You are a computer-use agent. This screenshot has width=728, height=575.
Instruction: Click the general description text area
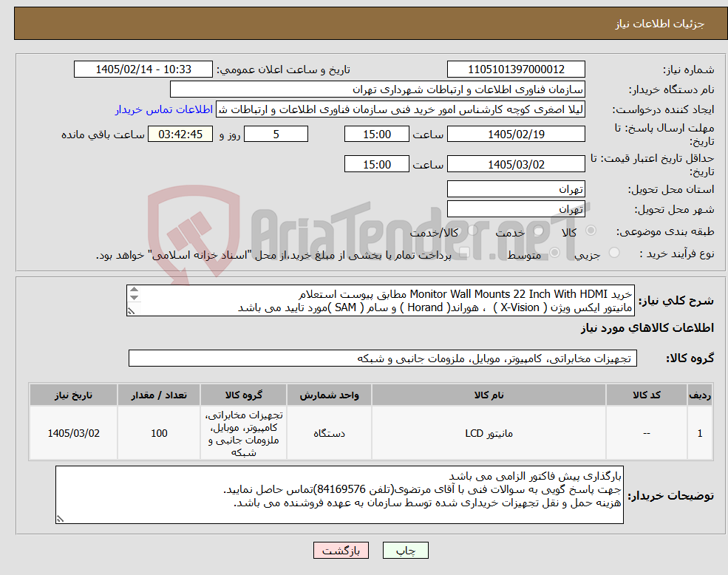(x=380, y=301)
